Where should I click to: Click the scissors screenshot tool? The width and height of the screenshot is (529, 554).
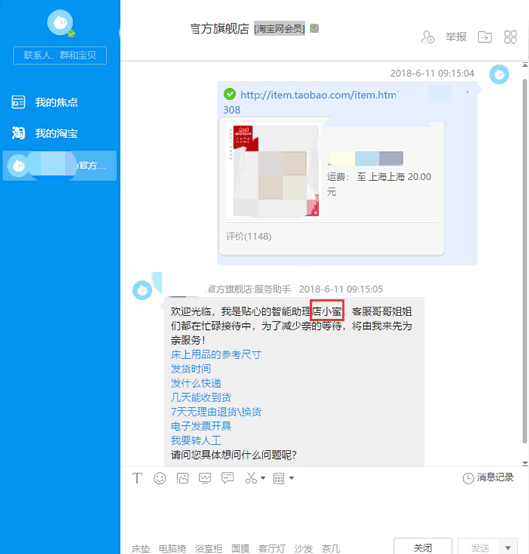click(x=251, y=478)
